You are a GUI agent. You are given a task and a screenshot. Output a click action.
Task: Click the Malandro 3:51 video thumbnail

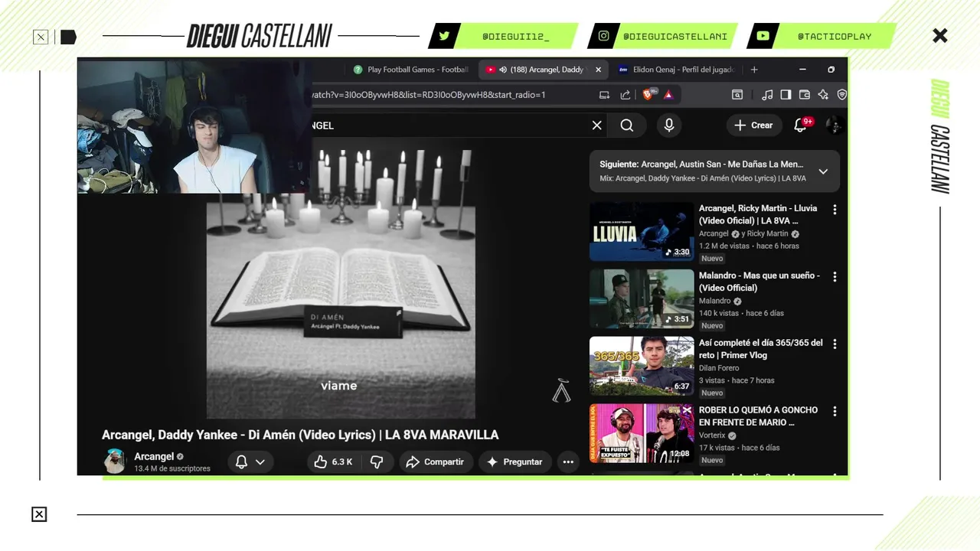point(642,299)
